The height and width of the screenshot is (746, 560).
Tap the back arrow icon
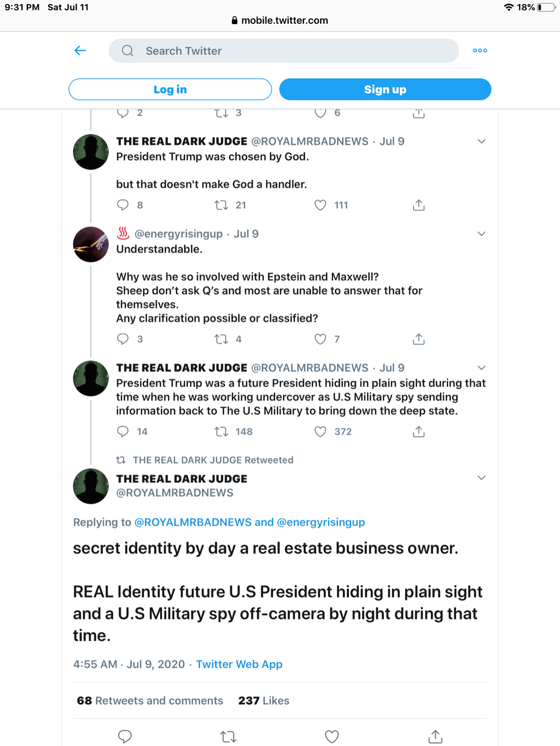tap(80, 50)
